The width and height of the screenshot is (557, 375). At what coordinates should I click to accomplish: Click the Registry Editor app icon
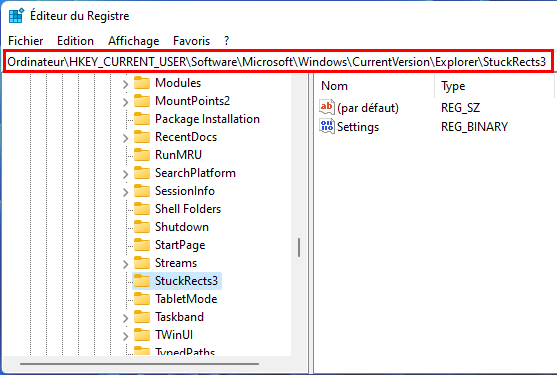point(16,16)
